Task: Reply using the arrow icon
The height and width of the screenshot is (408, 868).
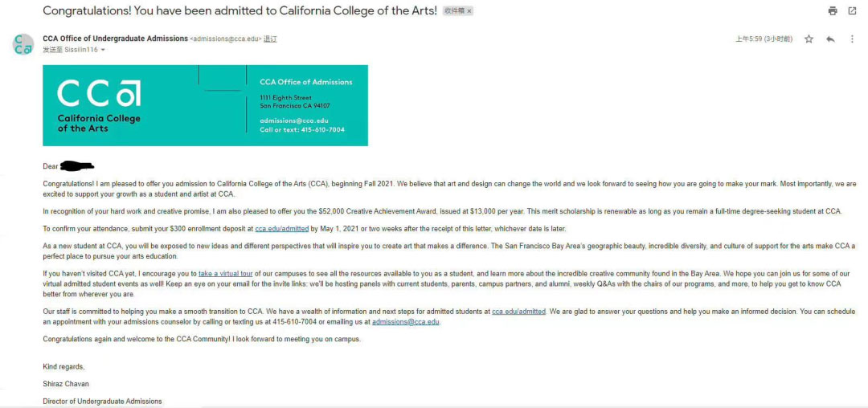Action: pyautogui.click(x=829, y=39)
